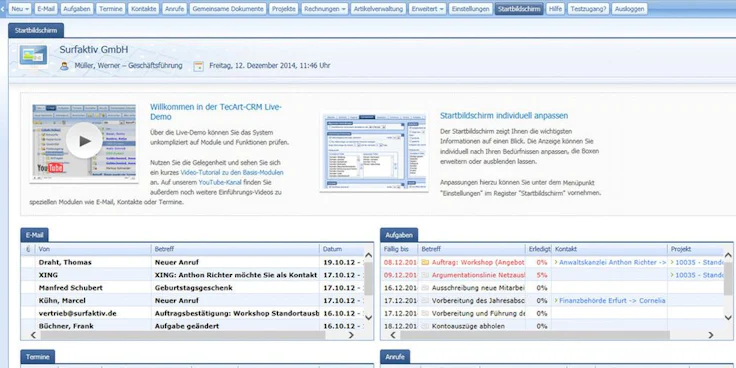Expand the Erweitert dropdown menu
736x368 pixels.
427,9
